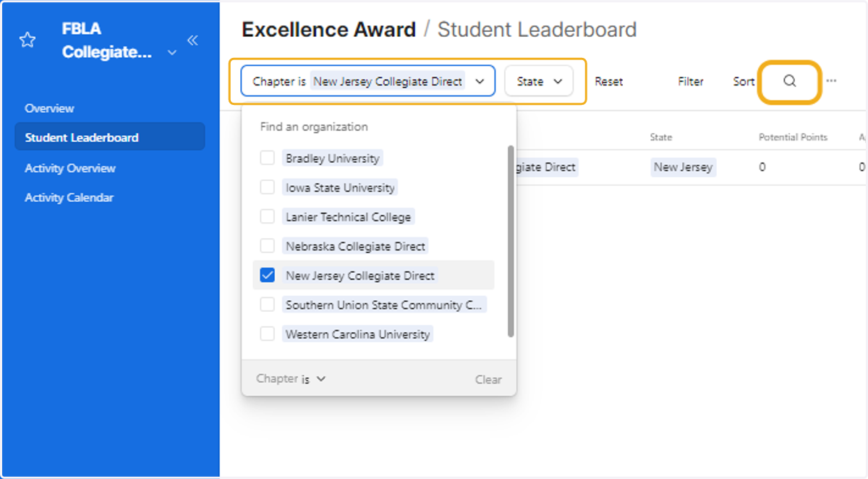The height and width of the screenshot is (479, 868).
Task: Click the Potential Points column header
Action: coord(793,137)
